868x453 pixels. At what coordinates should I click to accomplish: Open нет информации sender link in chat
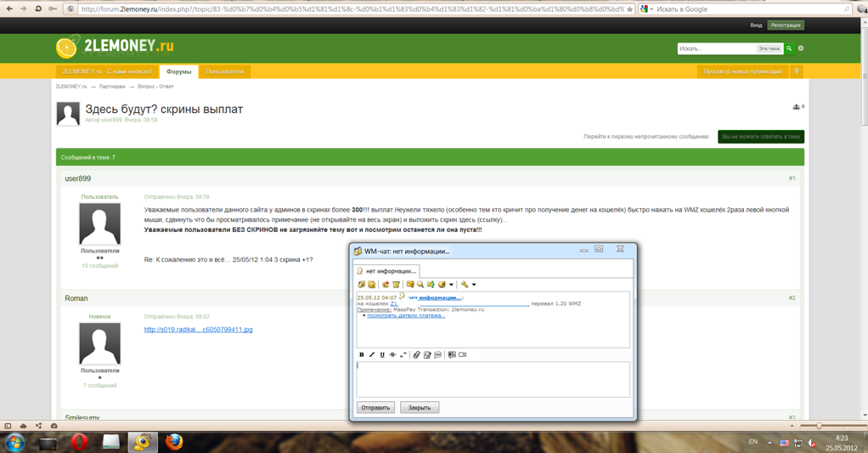(x=435, y=298)
